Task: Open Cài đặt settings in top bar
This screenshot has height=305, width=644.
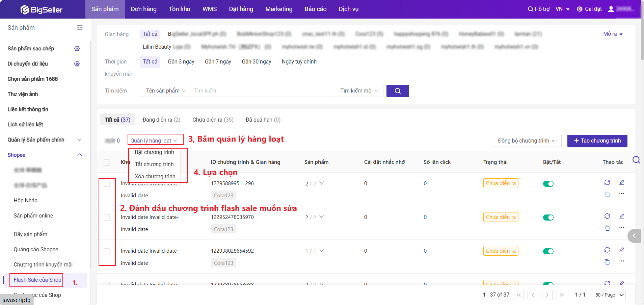Action: tap(589, 9)
